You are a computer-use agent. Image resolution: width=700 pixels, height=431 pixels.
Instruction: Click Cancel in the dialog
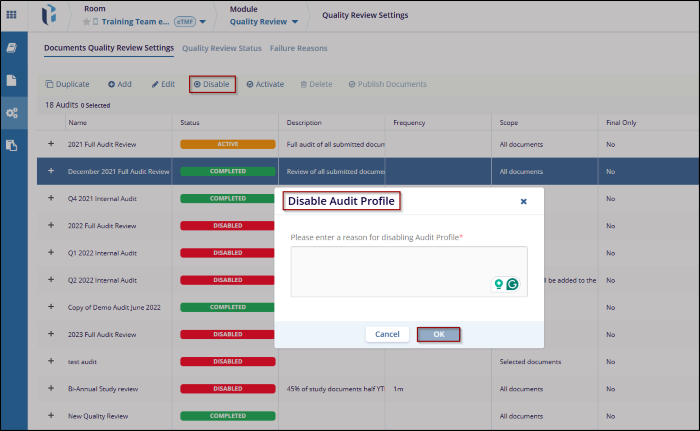pyautogui.click(x=387, y=334)
